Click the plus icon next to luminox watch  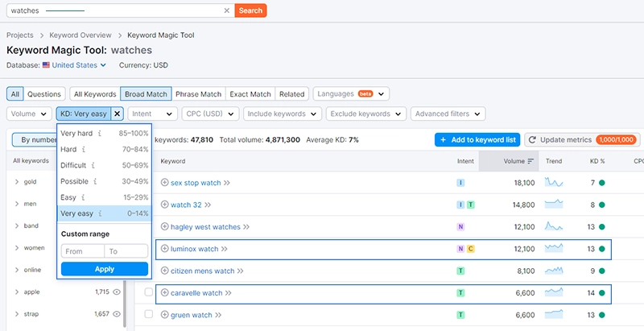pyautogui.click(x=165, y=249)
